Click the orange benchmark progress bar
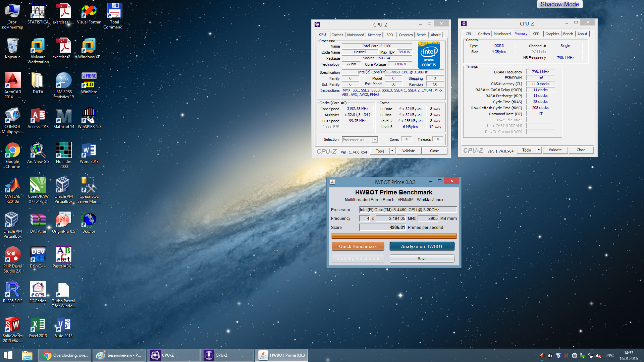Viewport: 644px width, 362px height. (394, 236)
